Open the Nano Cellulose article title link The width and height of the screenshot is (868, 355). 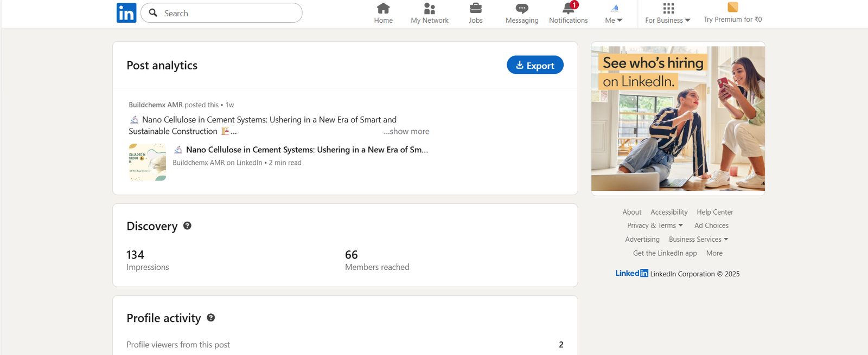301,150
